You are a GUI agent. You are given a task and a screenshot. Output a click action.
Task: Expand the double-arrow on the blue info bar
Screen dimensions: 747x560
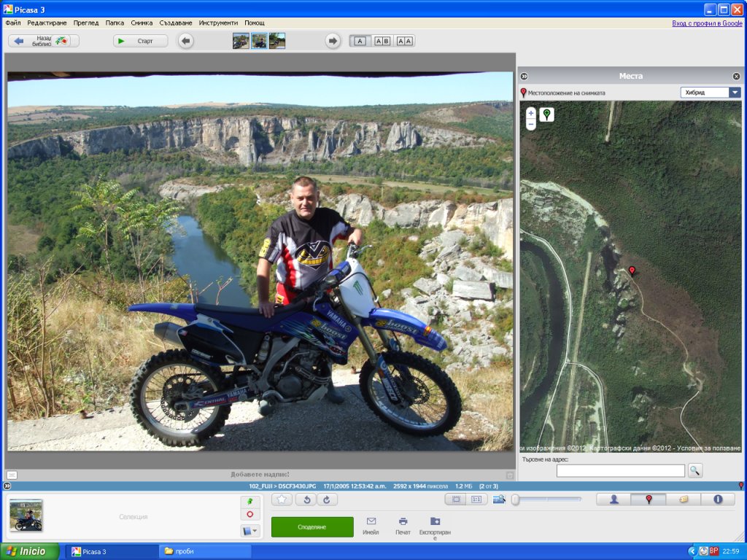click(x=7, y=486)
